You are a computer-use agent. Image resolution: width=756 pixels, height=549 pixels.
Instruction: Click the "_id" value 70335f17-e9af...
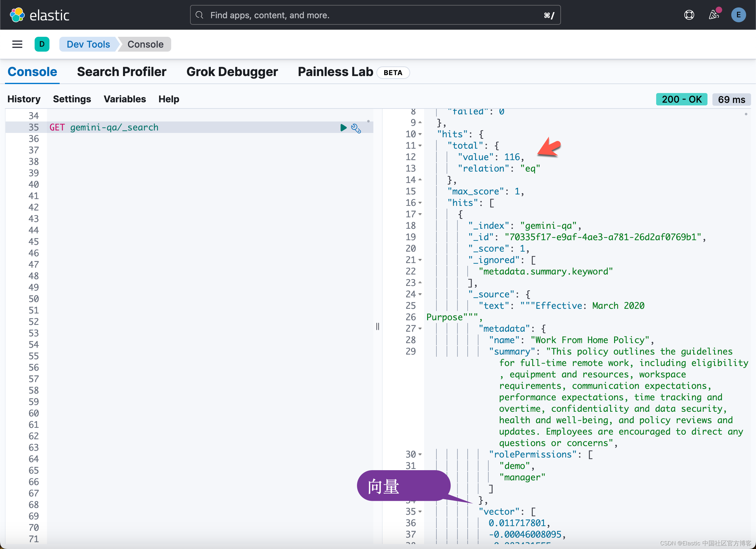[x=603, y=237]
